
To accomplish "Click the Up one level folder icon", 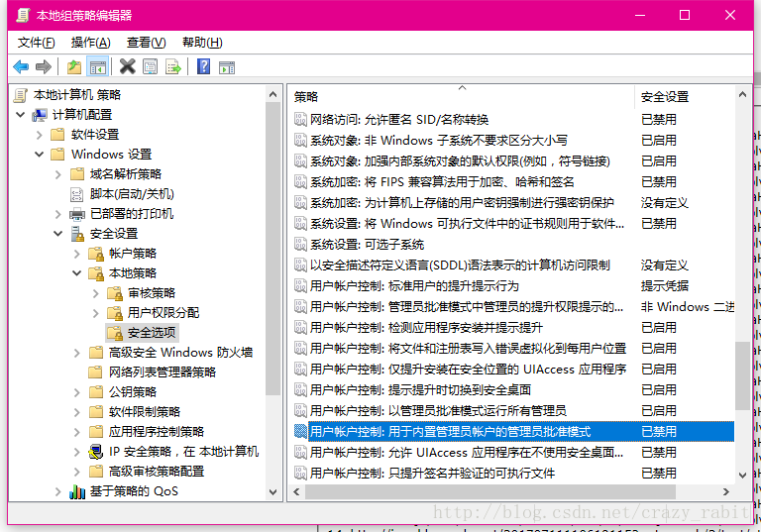I will 74,66.
